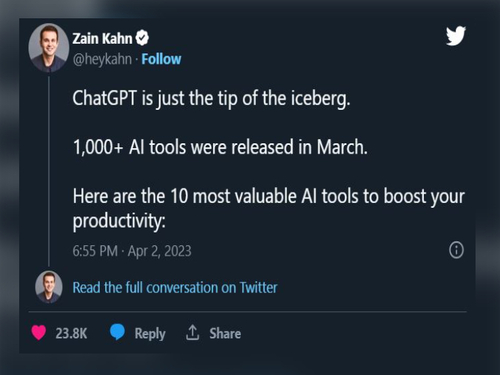Select the Reply text label
The image size is (500, 375).
[150, 334]
